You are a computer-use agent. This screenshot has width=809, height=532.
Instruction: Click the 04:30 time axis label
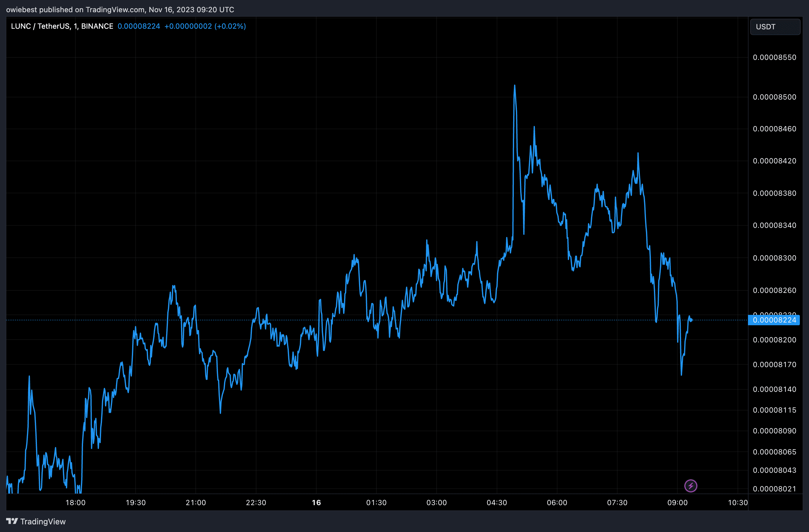tap(497, 502)
